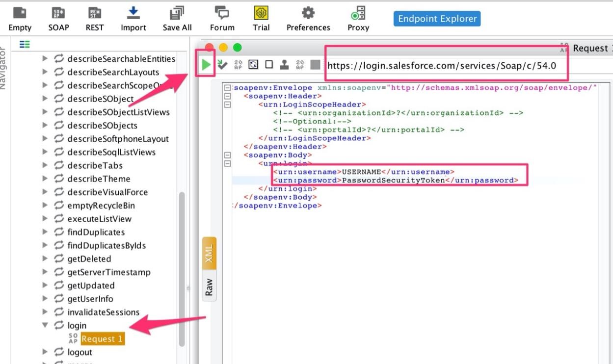The width and height of the screenshot is (613, 364).
Task: Switch to the XML view tab
Action: pos(209,254)
